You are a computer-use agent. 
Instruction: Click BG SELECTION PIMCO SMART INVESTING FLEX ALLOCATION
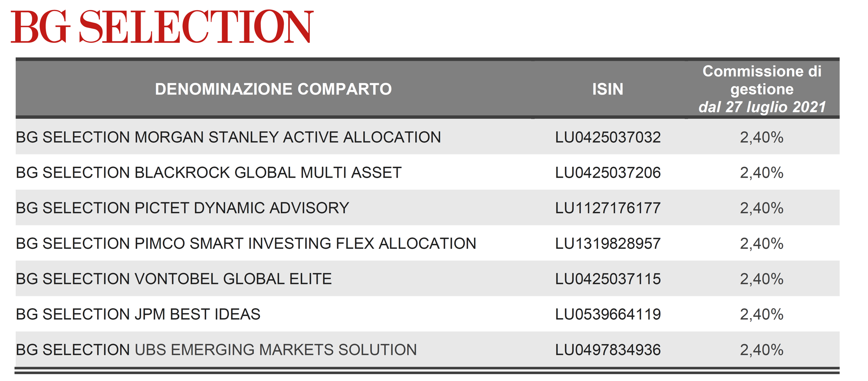coord(246,244)
